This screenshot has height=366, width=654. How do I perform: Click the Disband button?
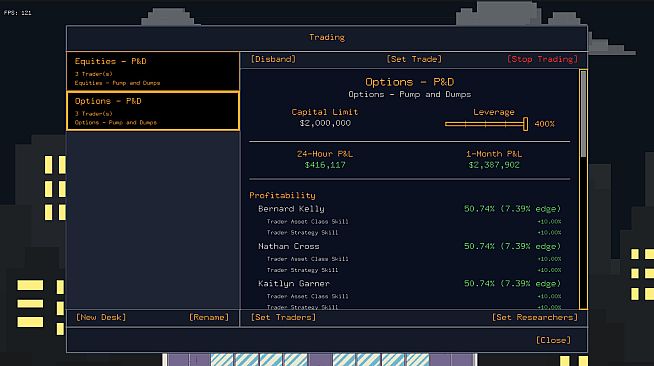[273, 59]
